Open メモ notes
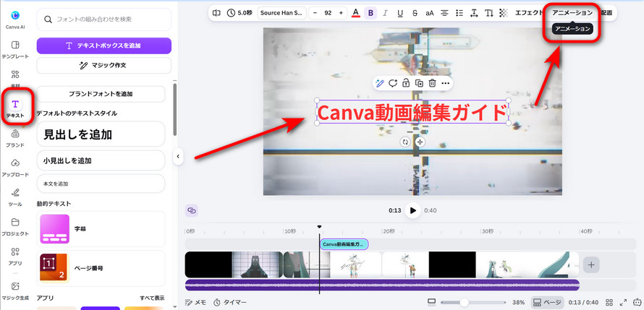 (195, 302)
